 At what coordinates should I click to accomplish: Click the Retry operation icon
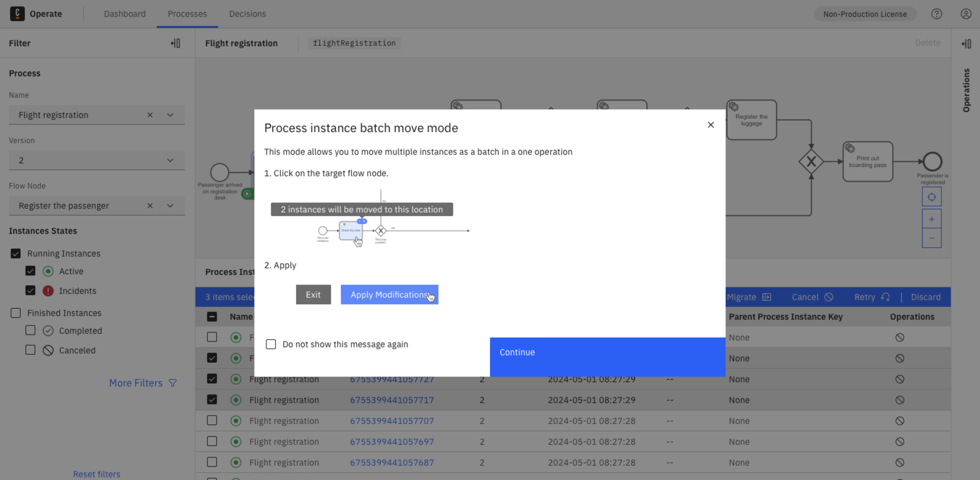(x=886, y=297)
